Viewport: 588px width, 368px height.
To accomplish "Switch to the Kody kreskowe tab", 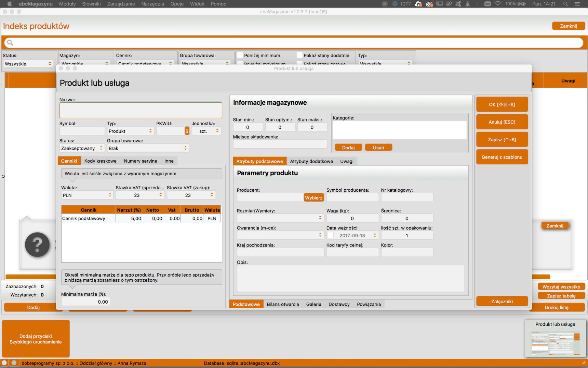I will [100, 161].
